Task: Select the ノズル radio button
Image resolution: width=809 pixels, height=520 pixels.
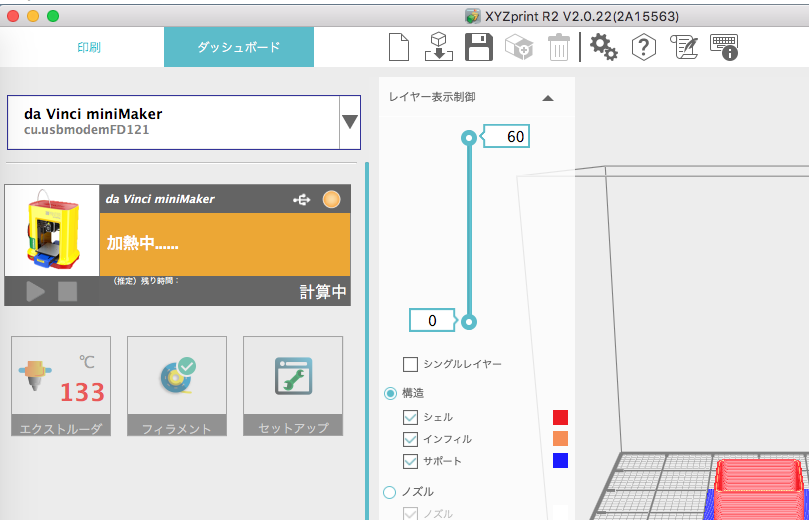Action: coord(390,492)
